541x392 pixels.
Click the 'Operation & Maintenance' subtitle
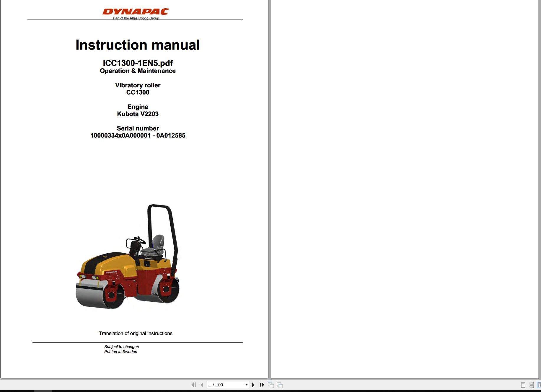tap(138, 71)
